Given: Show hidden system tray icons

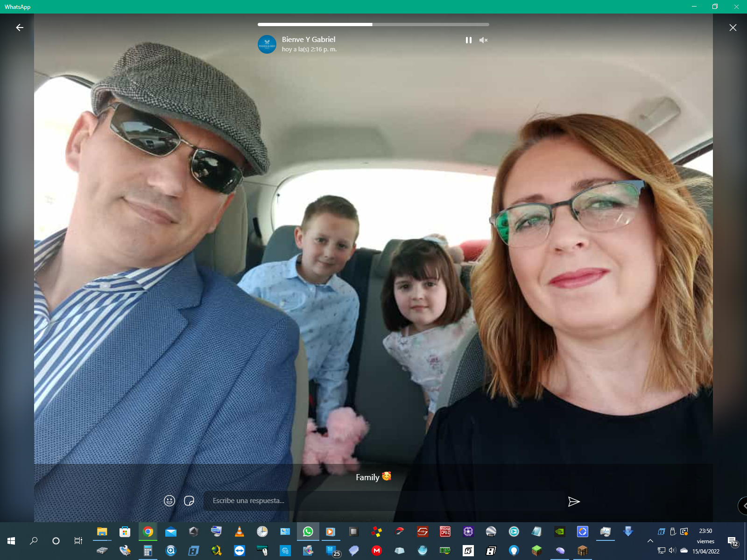Looking at the screenshot, I should (x=650, y=541).
